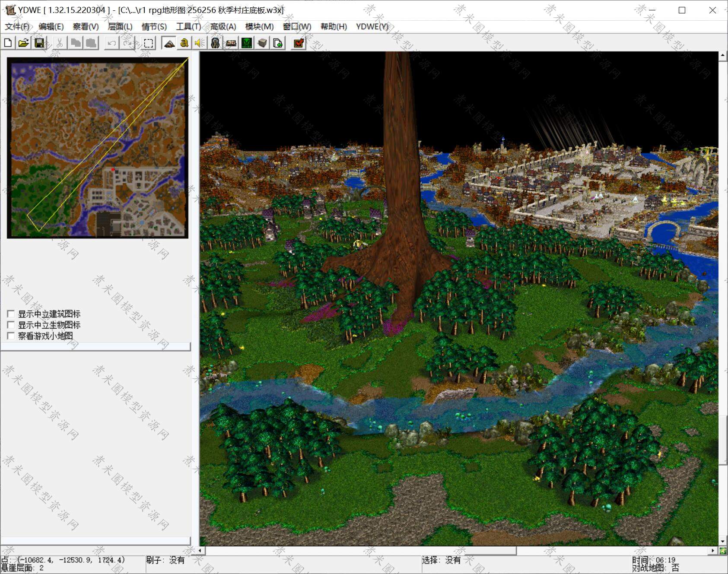728x574 pixels.
Task: Click the Test Map checkmark icon
Action: pos(299,43)
